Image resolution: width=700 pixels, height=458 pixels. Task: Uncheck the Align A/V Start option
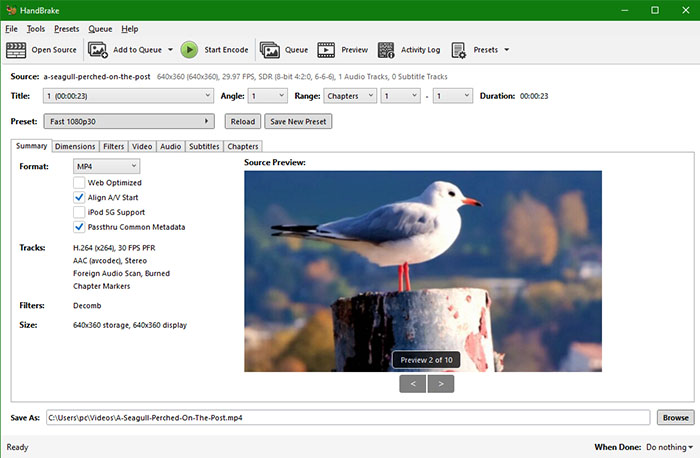coord(79,197)
